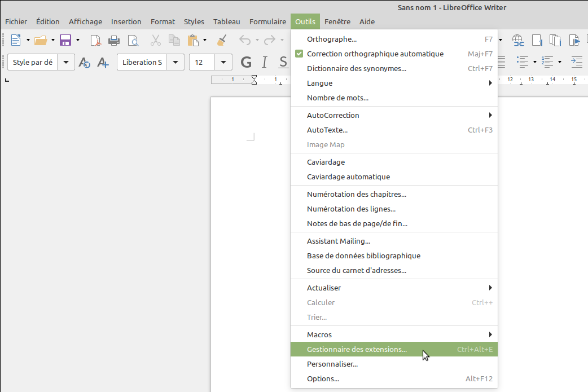Toggle Italic formatting (I button)
Viewport: 588px width, 392px height.
264,62
